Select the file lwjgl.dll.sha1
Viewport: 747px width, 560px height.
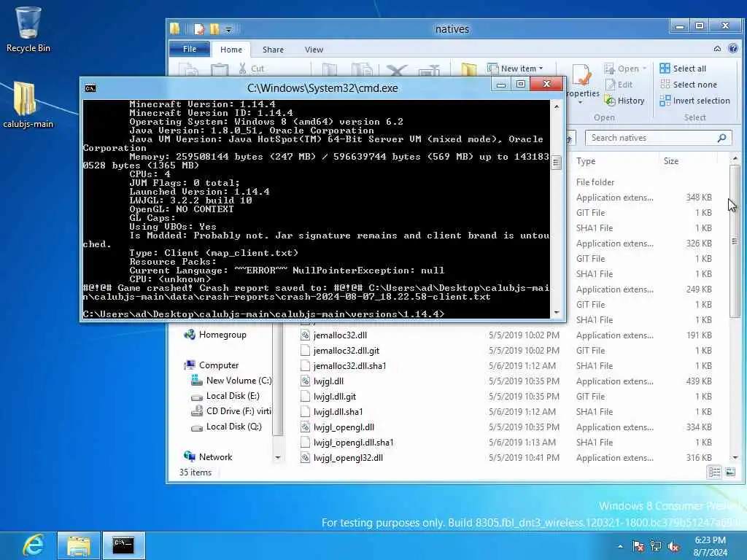tap(338, 411)
